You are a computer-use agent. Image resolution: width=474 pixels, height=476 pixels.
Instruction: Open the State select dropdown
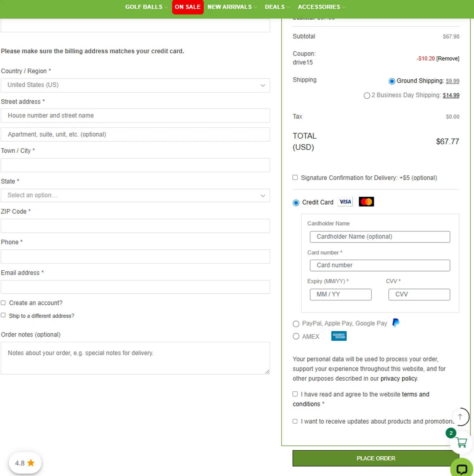135,195
